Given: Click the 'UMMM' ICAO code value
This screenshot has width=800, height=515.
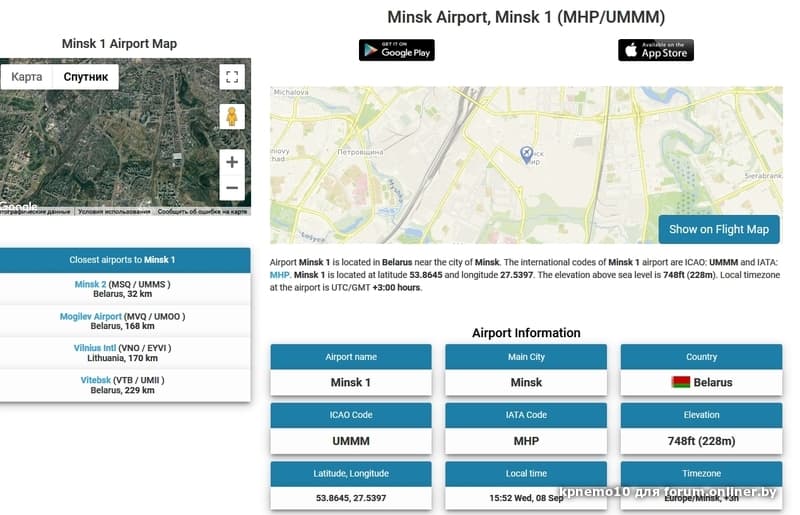Looking at the screenshot, I should [351, 441].
